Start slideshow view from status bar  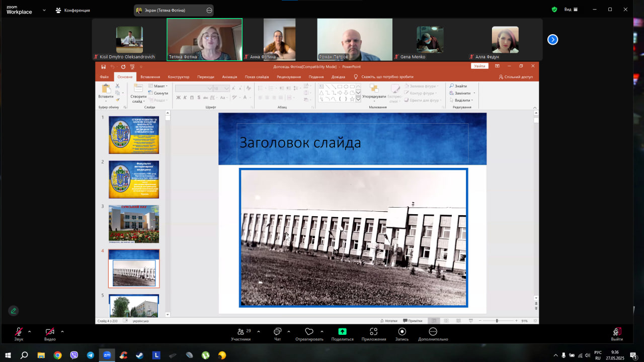(x=470, y=320)
